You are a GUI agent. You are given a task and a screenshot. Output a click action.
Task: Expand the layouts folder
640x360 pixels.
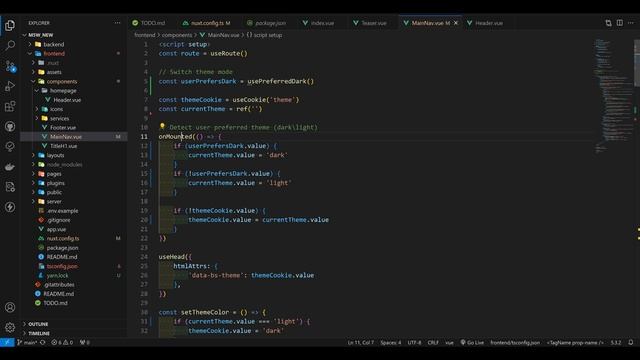click(x=55, y=156)
